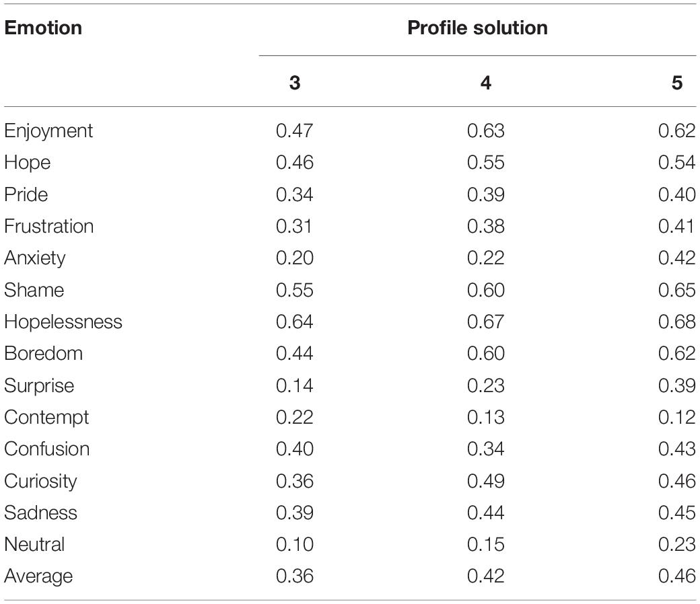
Task: Click the Shame value 0.65
Action: click(x=677, y=290)
